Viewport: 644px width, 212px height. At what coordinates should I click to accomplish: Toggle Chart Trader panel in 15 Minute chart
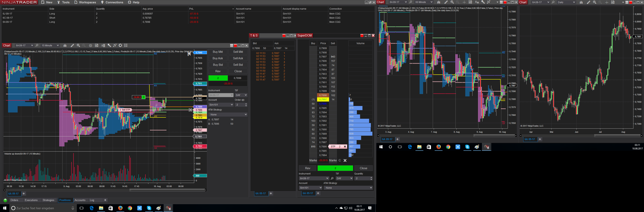click(x=103, y=46)
